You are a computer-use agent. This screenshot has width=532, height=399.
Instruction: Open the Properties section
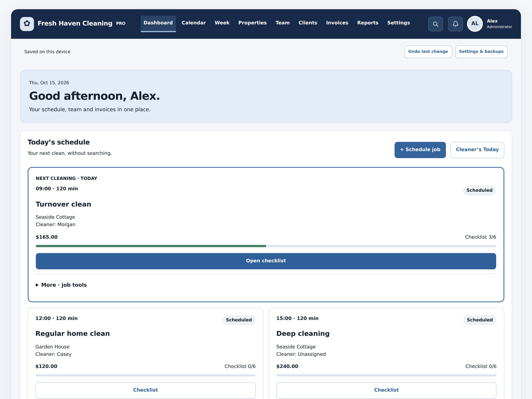(x=253, y=23)
